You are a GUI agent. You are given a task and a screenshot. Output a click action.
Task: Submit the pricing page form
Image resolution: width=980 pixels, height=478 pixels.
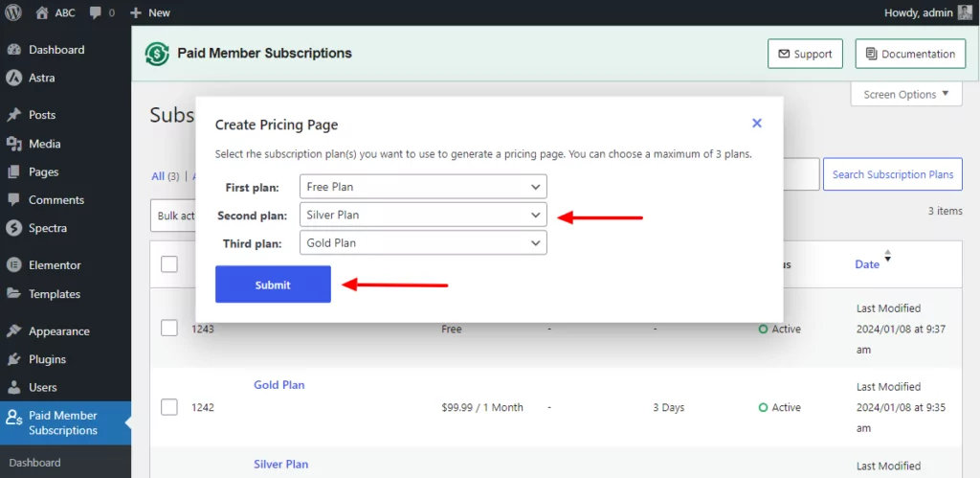[273, 285]
